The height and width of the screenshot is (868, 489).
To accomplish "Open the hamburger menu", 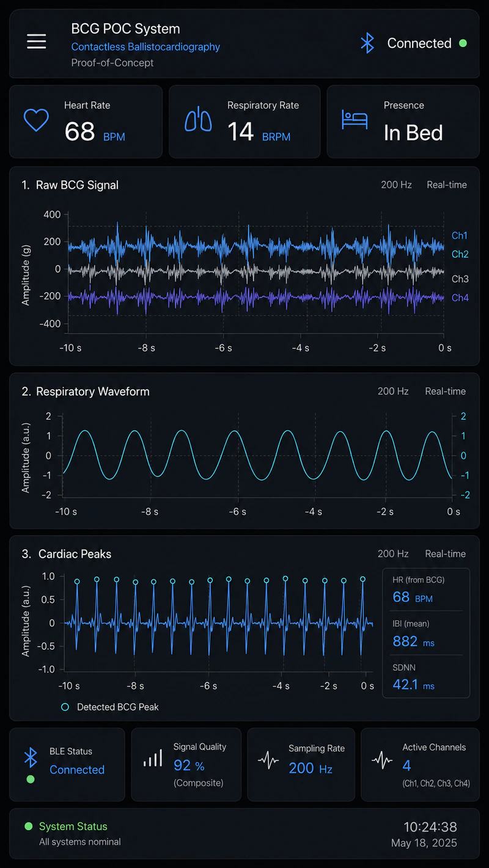I will [x=37, y=41].
